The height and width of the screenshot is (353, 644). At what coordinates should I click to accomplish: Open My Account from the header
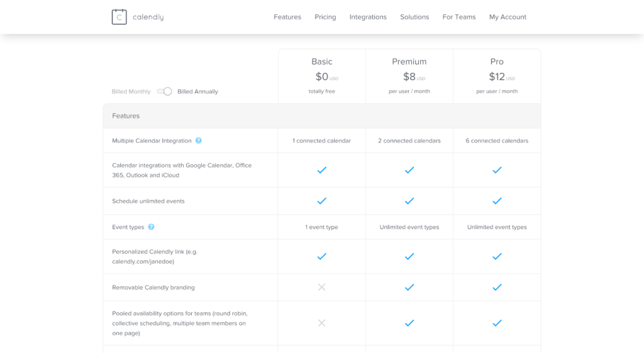[508, 17]
